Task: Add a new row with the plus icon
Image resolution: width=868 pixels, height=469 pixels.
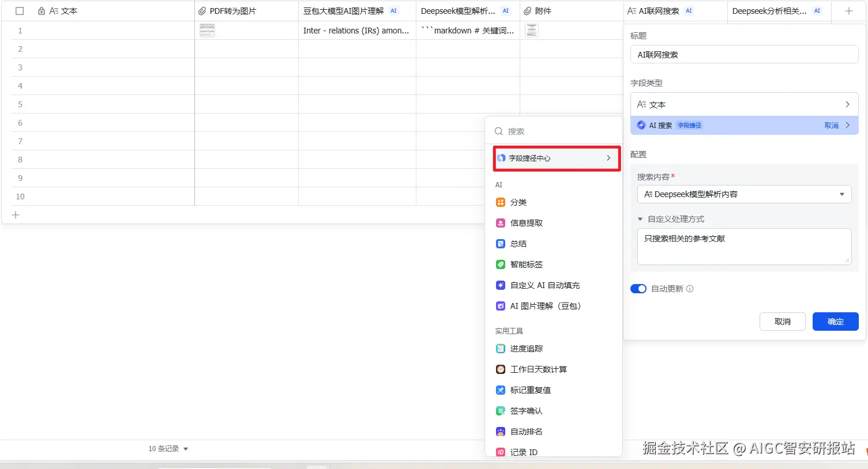Action: pyautogui.click(x=16, y=215)
